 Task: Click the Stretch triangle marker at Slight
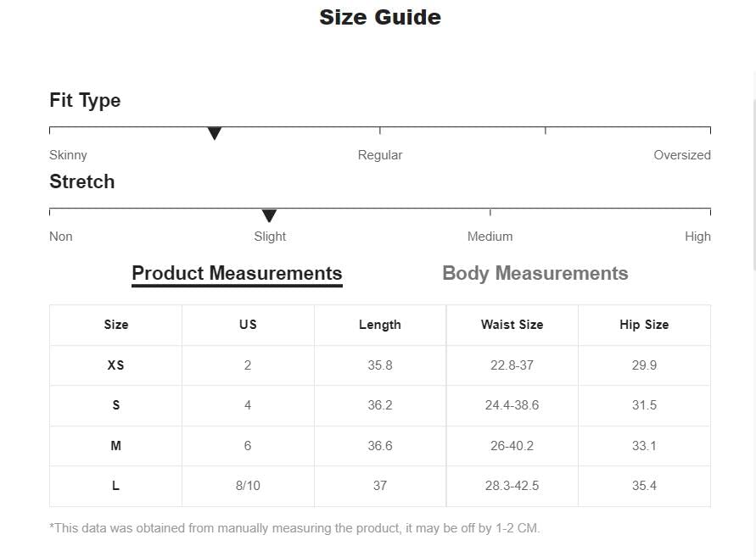click(x=269, y=215)
